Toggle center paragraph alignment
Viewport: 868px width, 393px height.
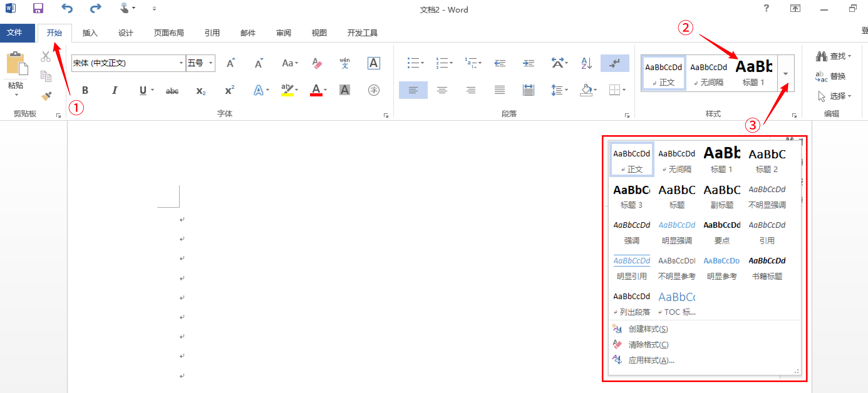click(442, 90)
